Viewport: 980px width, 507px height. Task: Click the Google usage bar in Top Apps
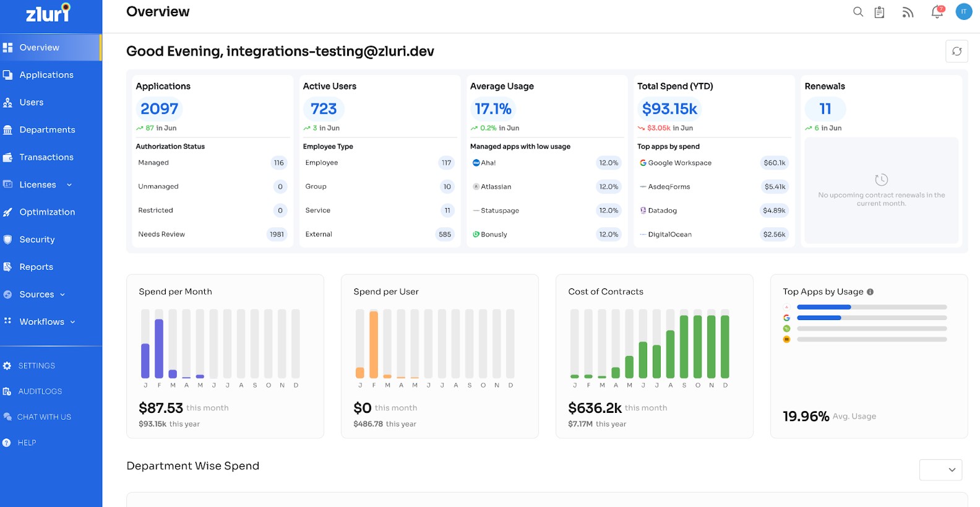pos(872,318)
